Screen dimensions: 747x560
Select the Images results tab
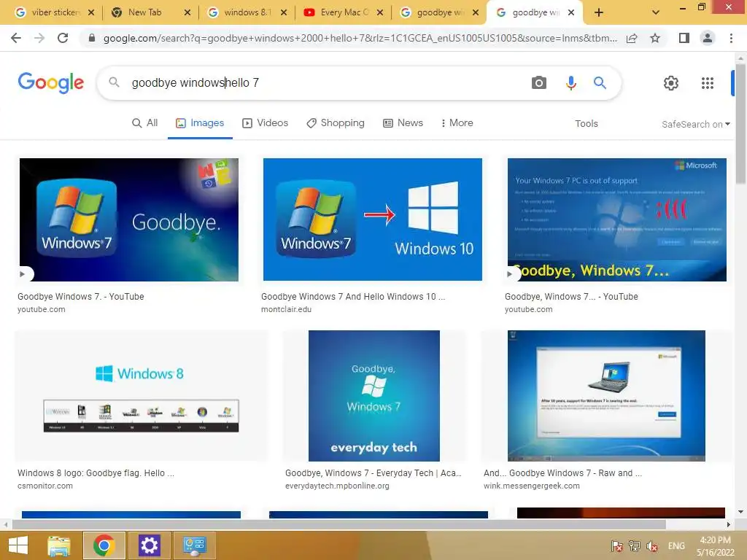(x=200, y=122)
